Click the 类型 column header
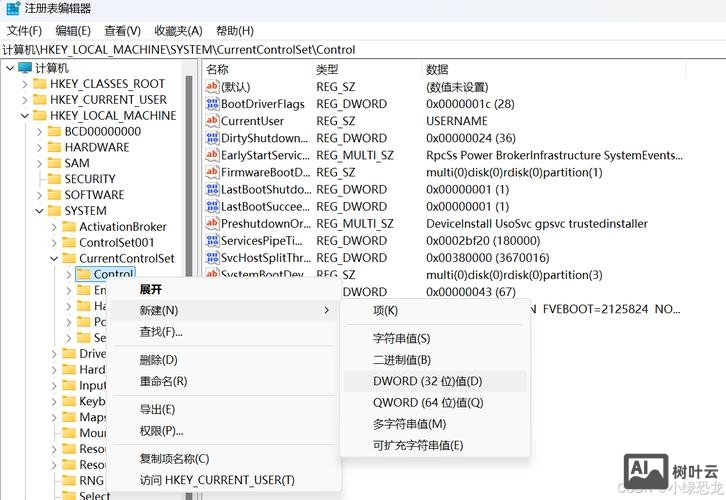 tap(368, 69)
